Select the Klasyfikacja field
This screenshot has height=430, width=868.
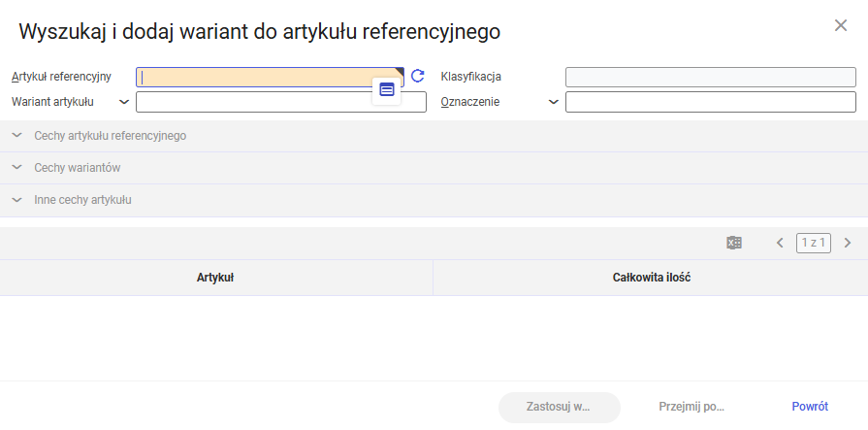[x=711, y=77]
